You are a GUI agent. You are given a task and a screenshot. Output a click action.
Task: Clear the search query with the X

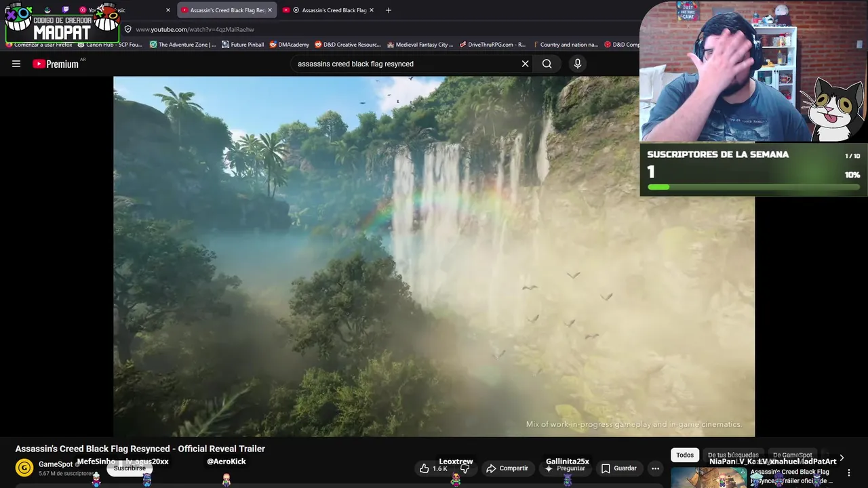click(x=525, y=64)
